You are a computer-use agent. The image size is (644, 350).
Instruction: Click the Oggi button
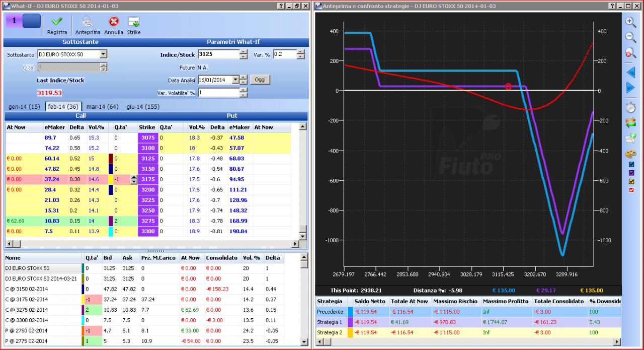coord(260,80)
